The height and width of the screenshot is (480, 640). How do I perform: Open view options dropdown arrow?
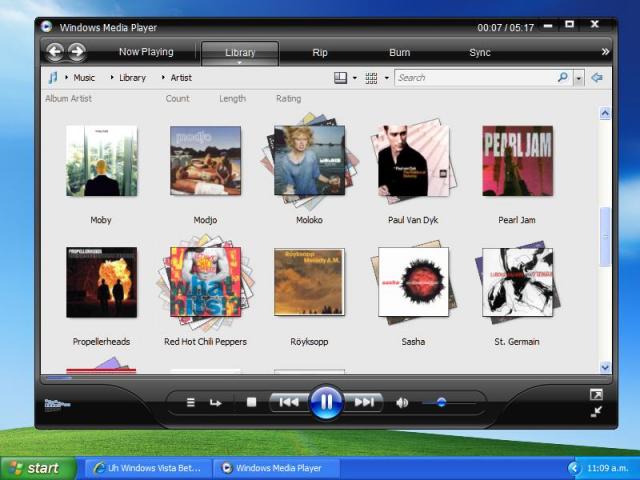tap(387, 78)
